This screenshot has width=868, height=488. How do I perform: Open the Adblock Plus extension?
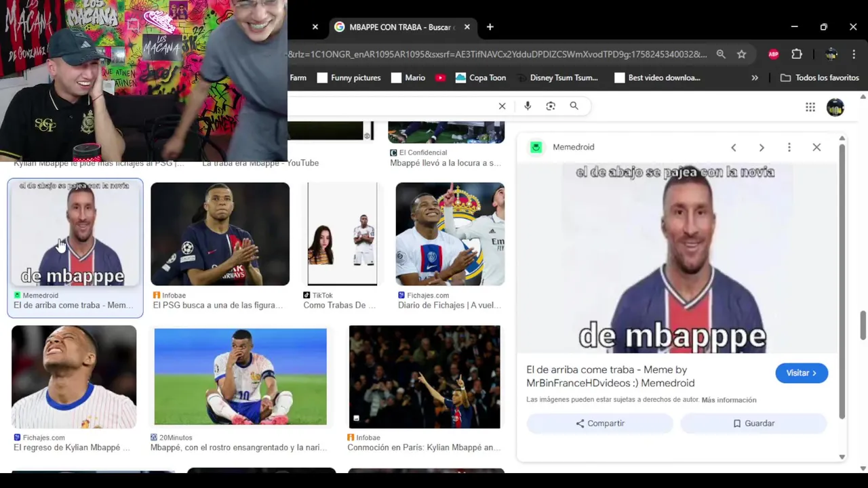click(x=773, y=54)
